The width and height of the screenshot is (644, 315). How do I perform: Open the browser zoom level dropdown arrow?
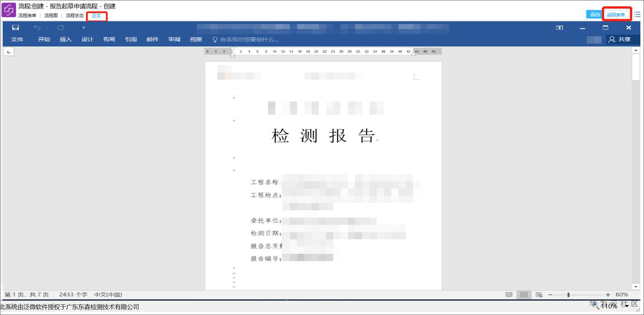pyautogui.click(x=627, y=306)
